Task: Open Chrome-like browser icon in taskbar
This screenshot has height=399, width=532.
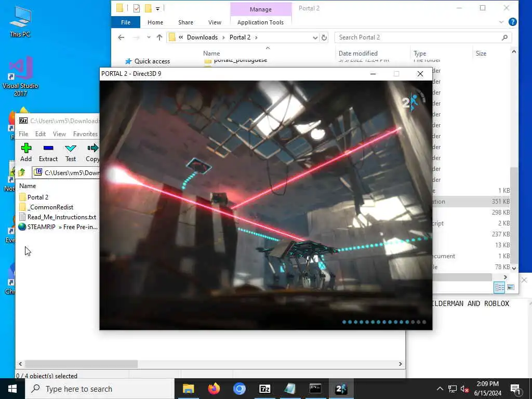Action: [239, 389]
